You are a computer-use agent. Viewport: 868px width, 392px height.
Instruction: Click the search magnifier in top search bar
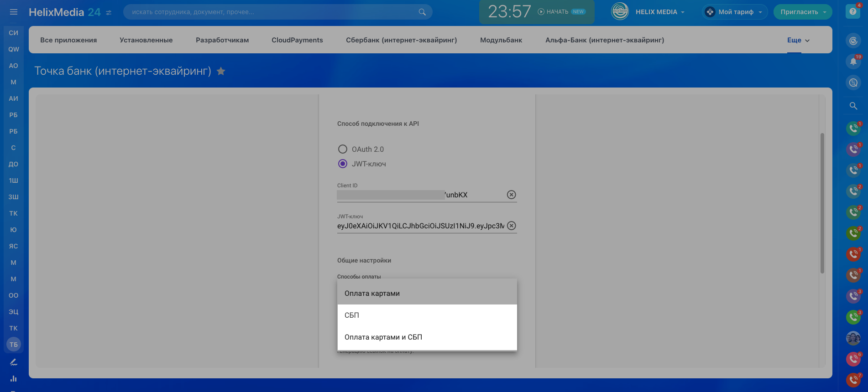click(422, 12)
